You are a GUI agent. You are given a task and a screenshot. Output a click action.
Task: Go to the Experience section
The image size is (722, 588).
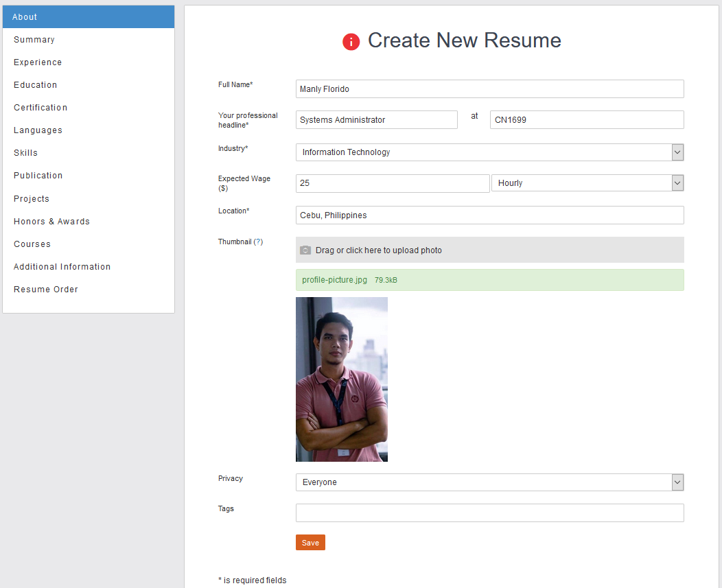(38, 62)
